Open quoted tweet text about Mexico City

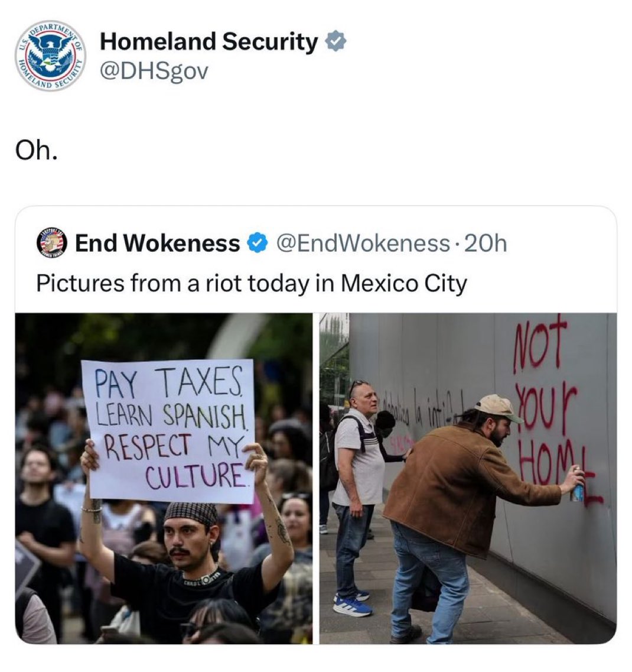click(x=252, y=283)
